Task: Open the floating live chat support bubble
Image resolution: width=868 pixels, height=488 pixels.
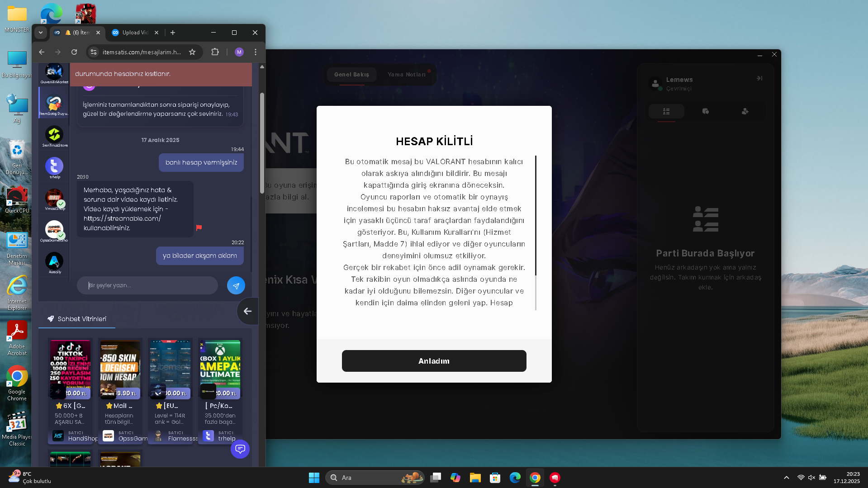Action: [240, 449]
